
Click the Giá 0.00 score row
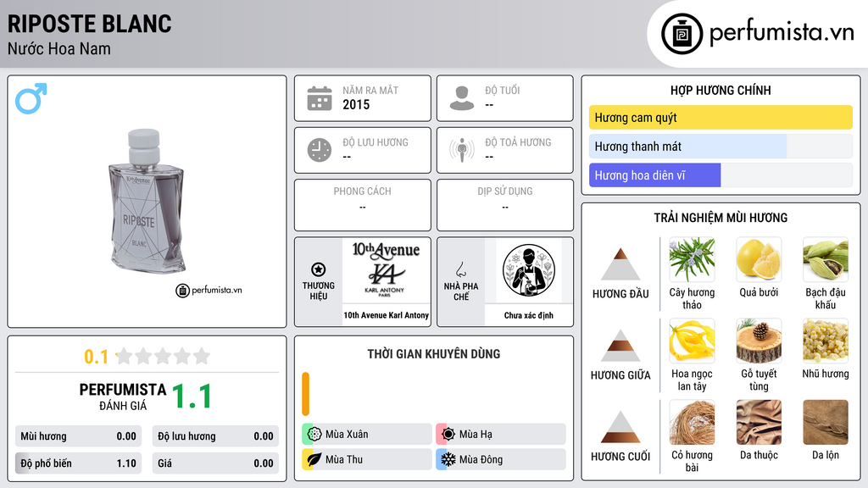(x=215, y=463)
